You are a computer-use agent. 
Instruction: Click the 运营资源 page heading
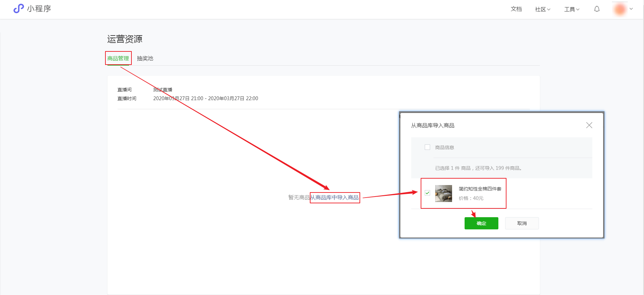(x=125, y=39)
